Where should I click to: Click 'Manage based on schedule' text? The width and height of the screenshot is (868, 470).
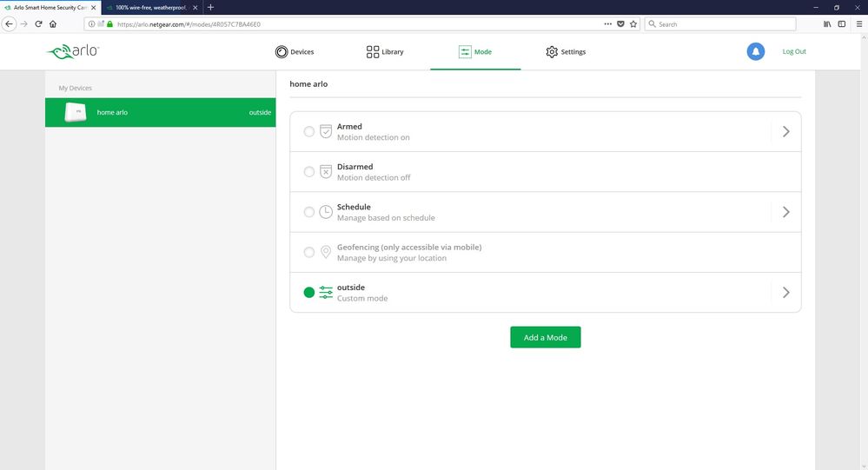[x=386, y=218]
